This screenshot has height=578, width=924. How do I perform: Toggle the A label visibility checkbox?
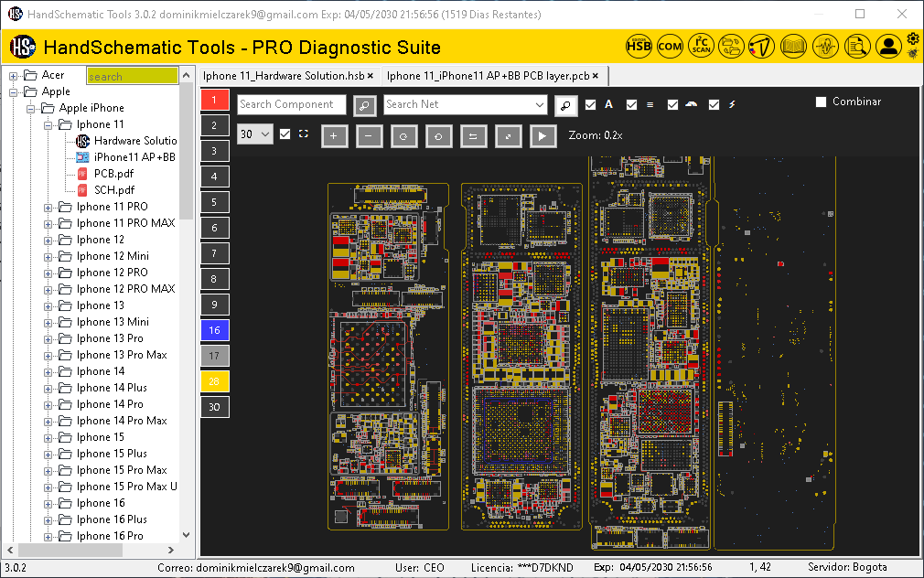point(590,104)
